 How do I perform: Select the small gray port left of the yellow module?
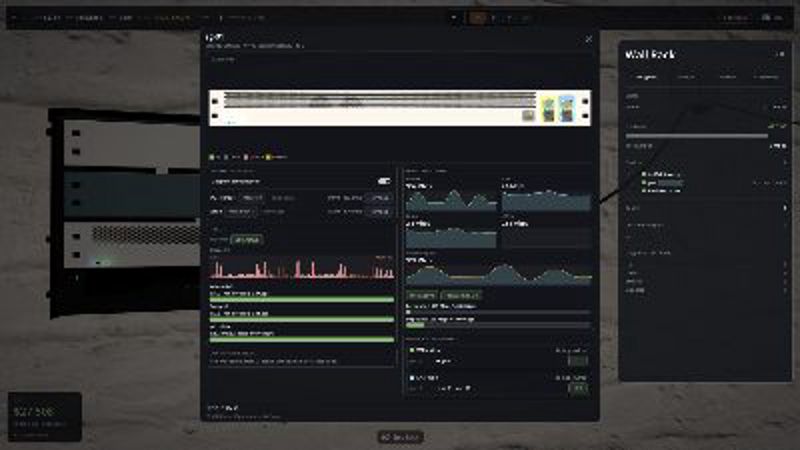528,116
